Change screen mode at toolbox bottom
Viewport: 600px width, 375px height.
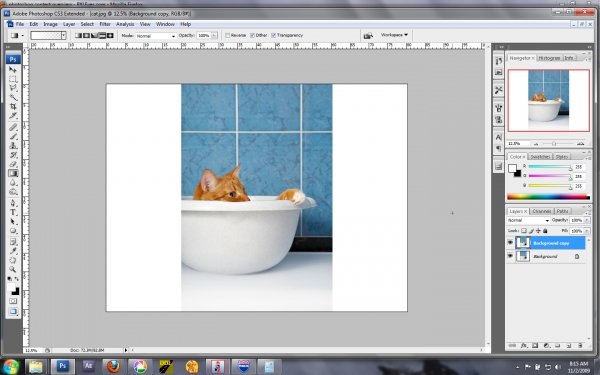pyautogui.click(x=13, y=311)
